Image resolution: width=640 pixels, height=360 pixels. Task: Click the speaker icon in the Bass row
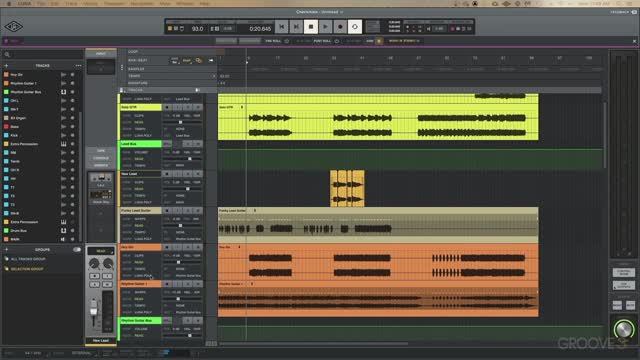coord(63,127)
